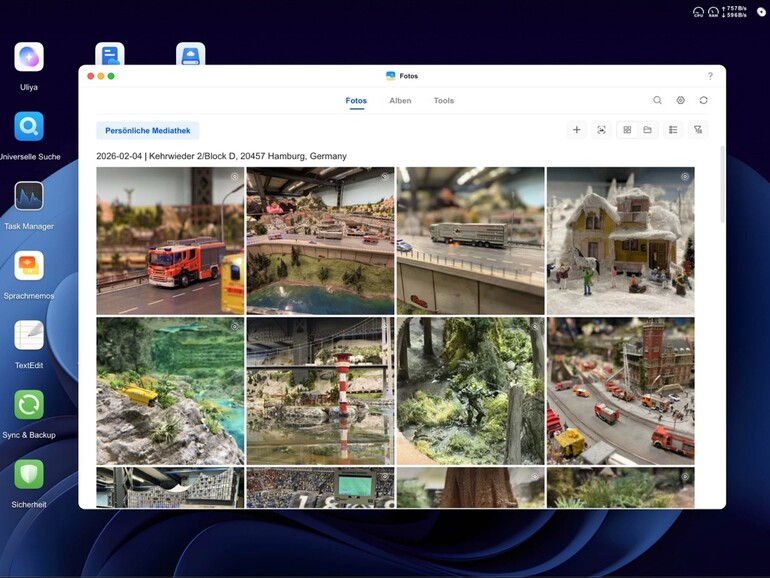Click the photo list vertical scrollbar
Viewport: 770px width, 578px height.
[722, 185]
